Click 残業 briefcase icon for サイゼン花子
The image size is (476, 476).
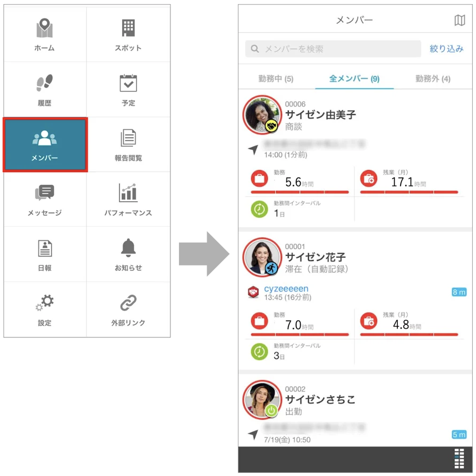click(x=369, y=321)
